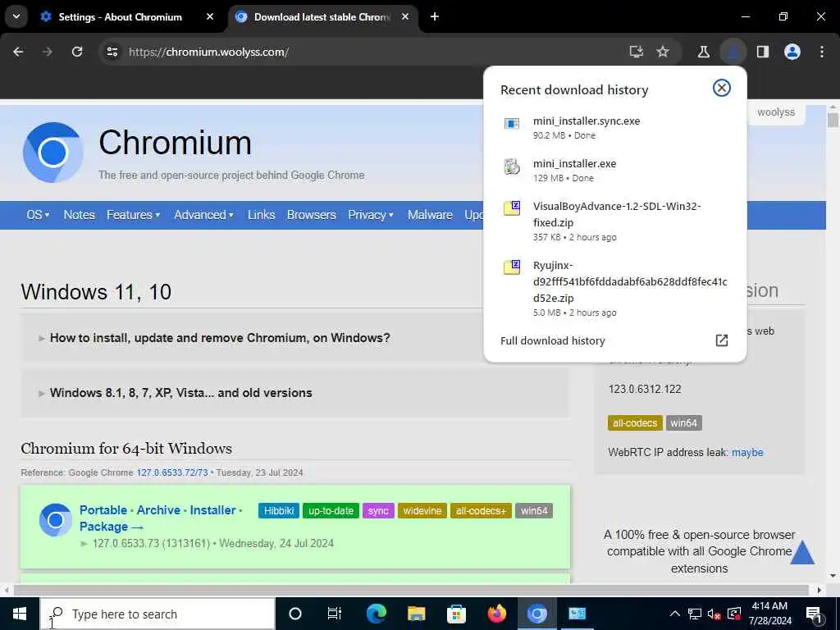Expand the 127.0.6533.73 build details triangle
840x630 pixels.
click(x=84, y=544)
